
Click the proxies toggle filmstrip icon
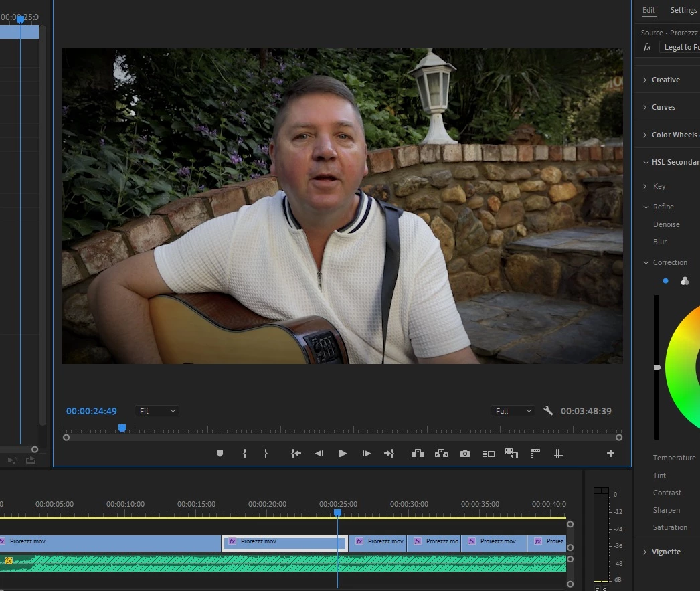click(x=511, y=454)
